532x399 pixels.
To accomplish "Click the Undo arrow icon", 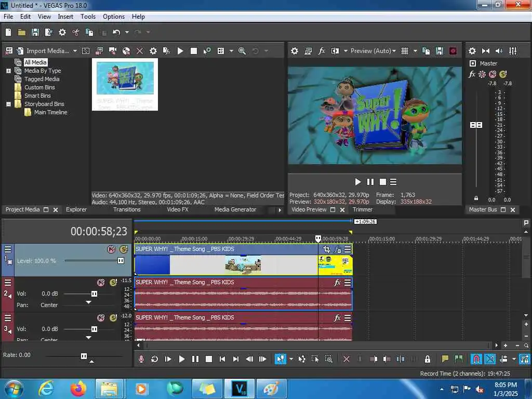I will pyautogui.click(x=117, y=32).
